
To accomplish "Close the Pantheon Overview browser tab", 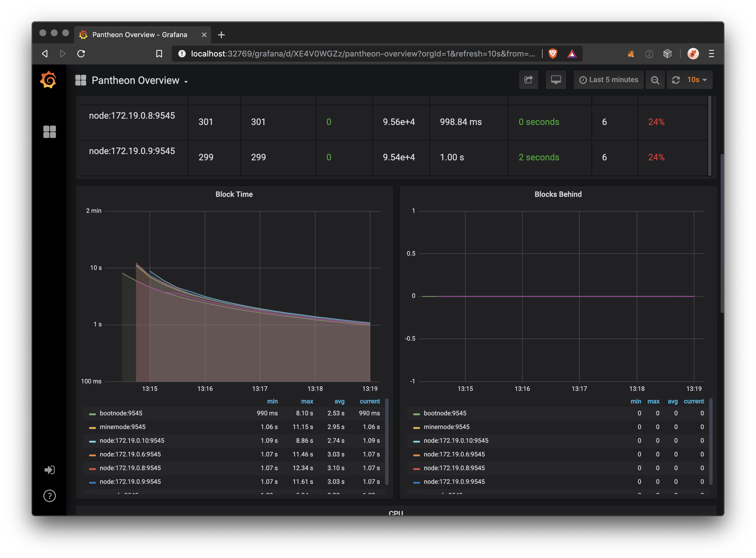I will tap(204, 35).
